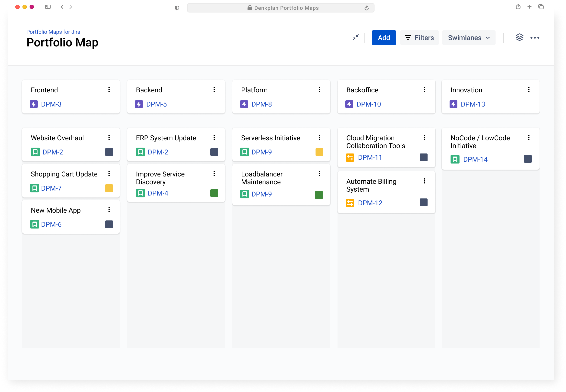566x392 pixels.
Task: Click the green bookmark icon on ERP System Update
Action: 140,152
